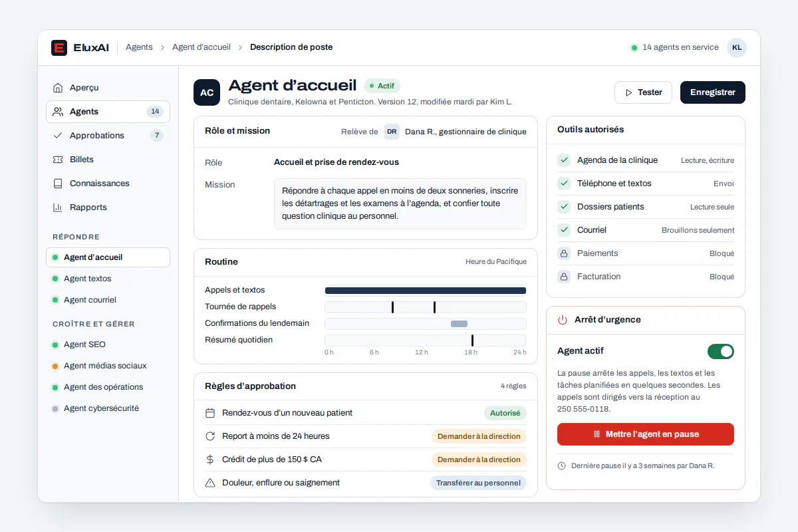Screen dimensions: 798x532
Task: Open the Lecture, écriture permission for Agenda
Action: 708,160
